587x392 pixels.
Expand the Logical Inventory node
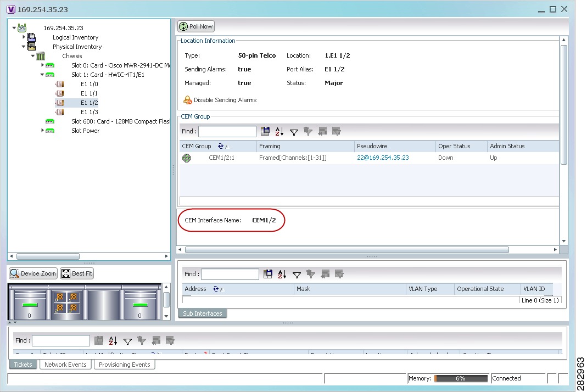[x=24, y=37]
